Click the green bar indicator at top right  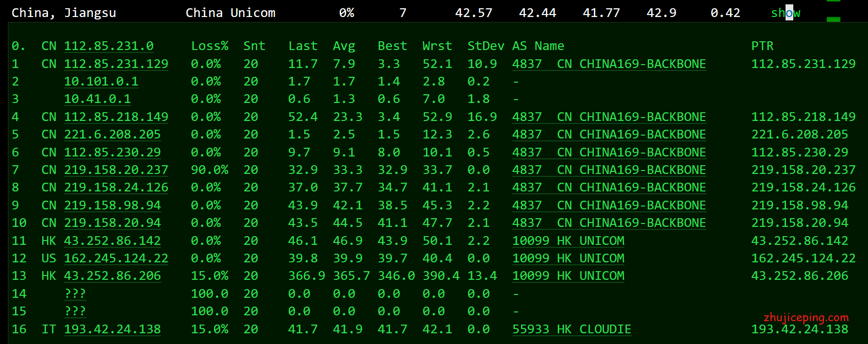click(x=833, y=19)
